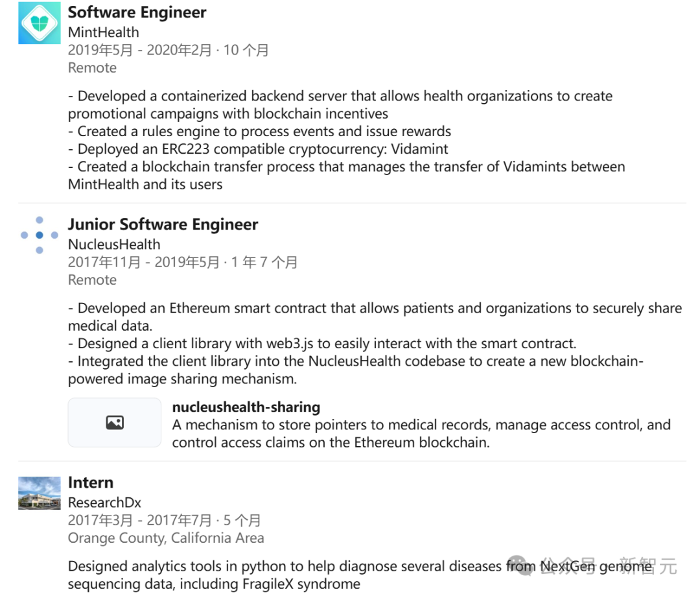Click the Software Engineer job title
This screenshot has width=700, height=594.
click(137, 12)
